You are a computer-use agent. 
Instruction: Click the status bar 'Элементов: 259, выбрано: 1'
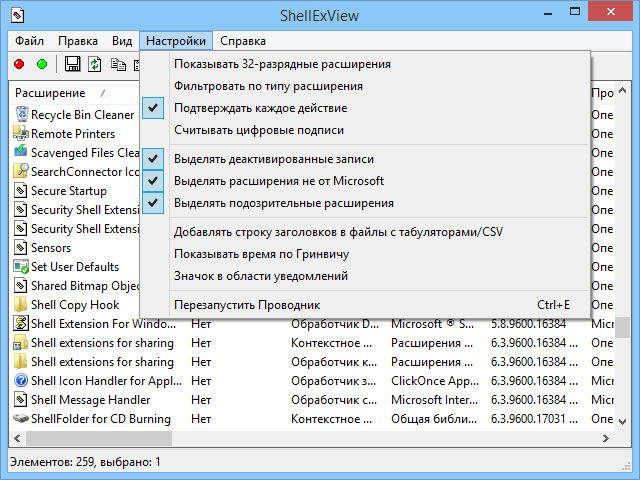pos(85,462)
